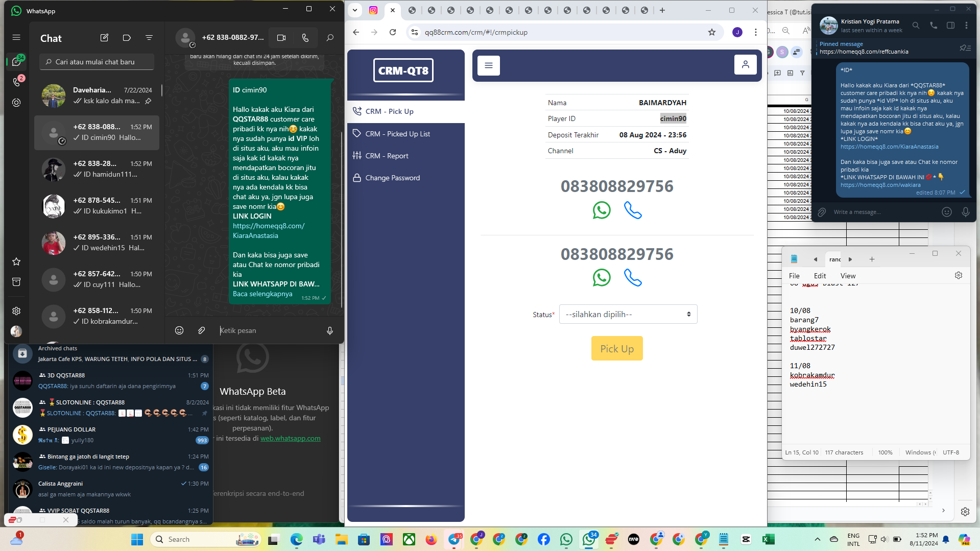
Task: Open Telegram more options menu
Action: coord(966,25)
